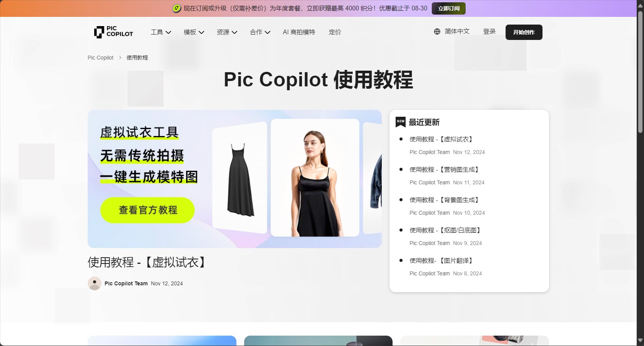This screenshot has width=644, height=346.
Task: Click the vertical scrollbar thumb
Action: coord(640,72)
